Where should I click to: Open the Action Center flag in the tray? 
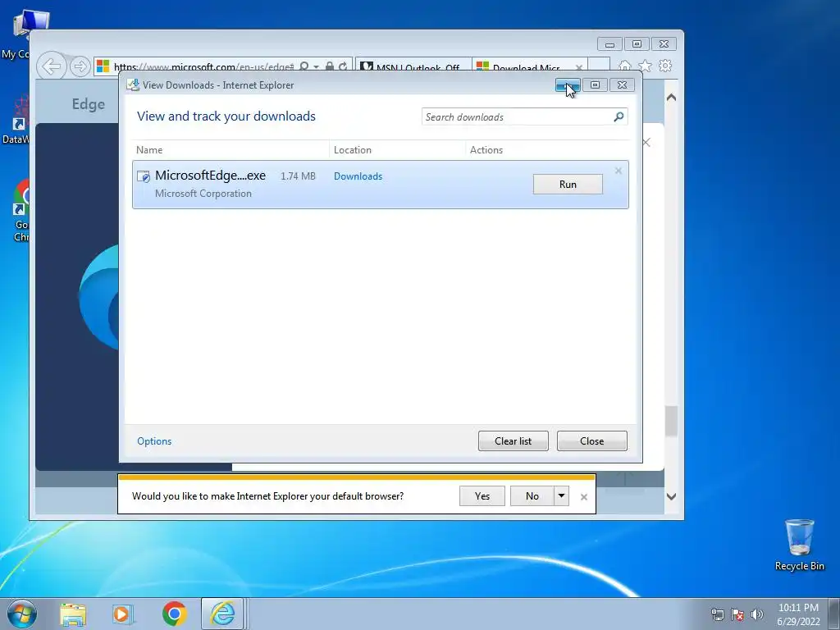(737, 615)
